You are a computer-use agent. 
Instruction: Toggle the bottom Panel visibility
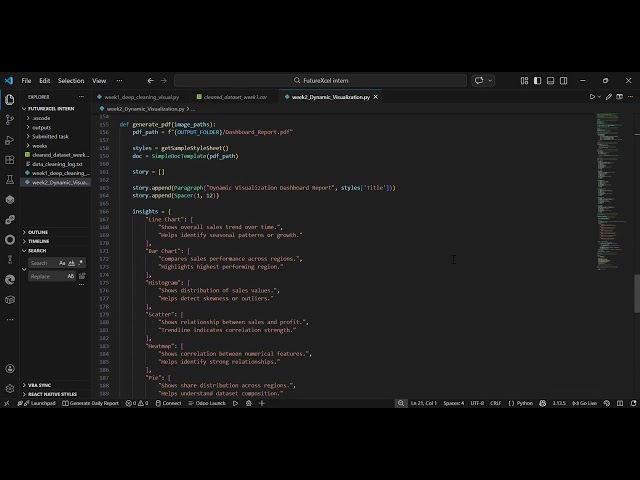tap(551, 81)
